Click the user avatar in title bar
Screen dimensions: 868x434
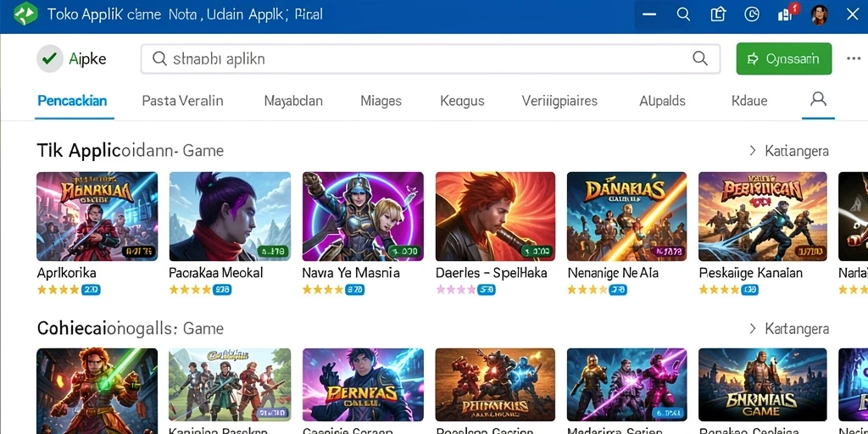tap(820, 15)
